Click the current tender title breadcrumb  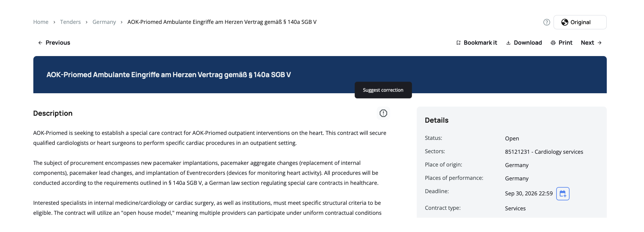coord(222,22)
